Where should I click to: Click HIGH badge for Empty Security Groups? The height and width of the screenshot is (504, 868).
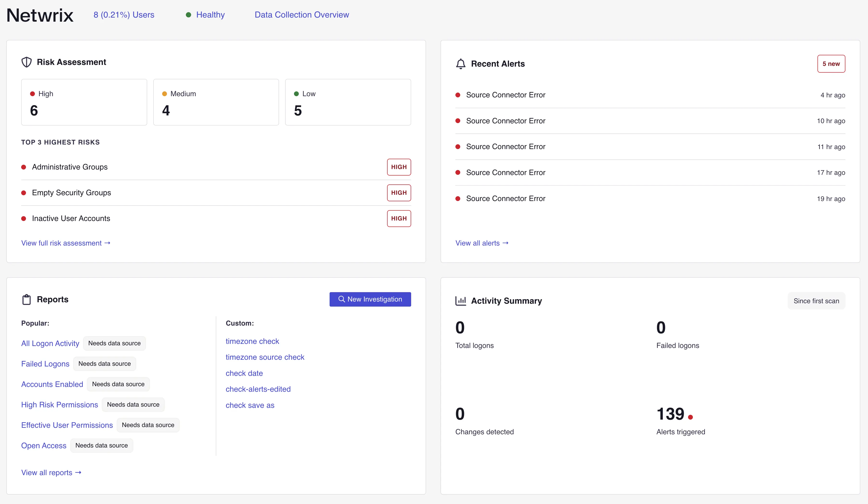pyautogui.click(x=399, y=193)
